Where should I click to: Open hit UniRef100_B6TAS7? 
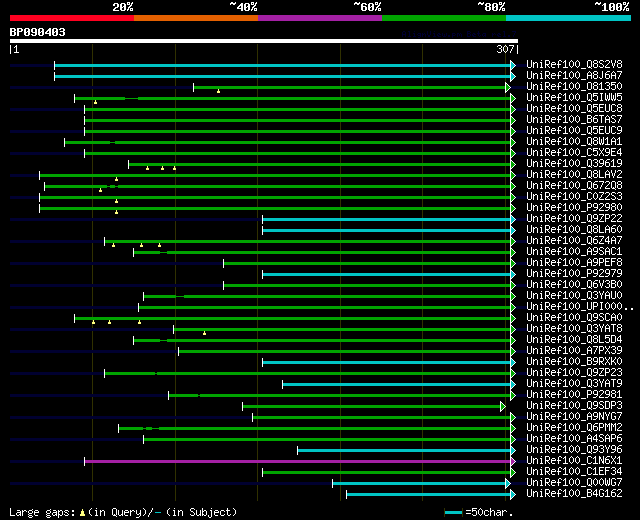coord(574,120)
